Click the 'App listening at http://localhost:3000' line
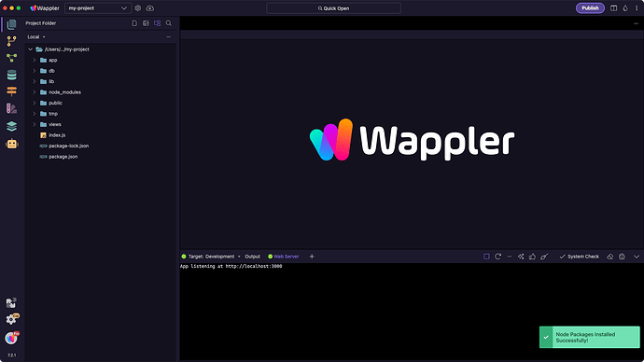This screenshot has height=362, width=644. (231, 267)
